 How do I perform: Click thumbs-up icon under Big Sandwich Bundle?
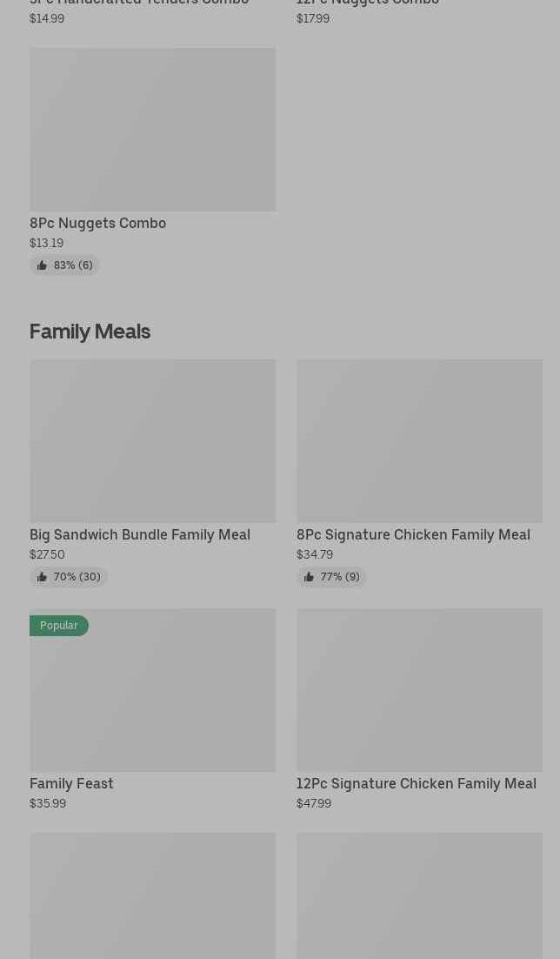point(42,577)
